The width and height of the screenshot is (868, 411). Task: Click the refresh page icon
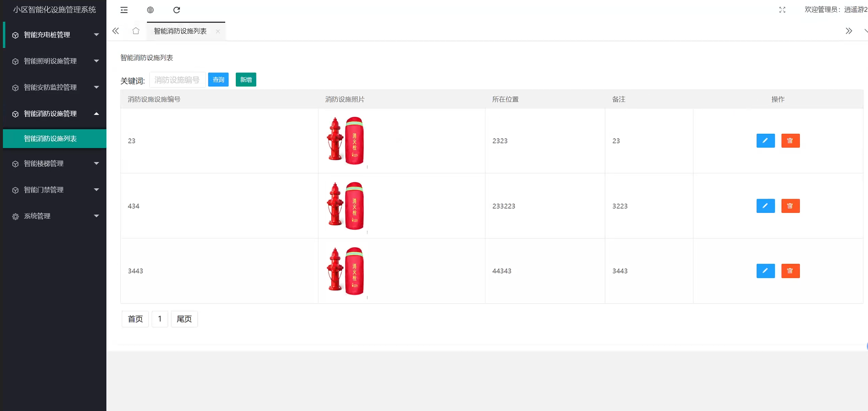(x=176, y=10)
